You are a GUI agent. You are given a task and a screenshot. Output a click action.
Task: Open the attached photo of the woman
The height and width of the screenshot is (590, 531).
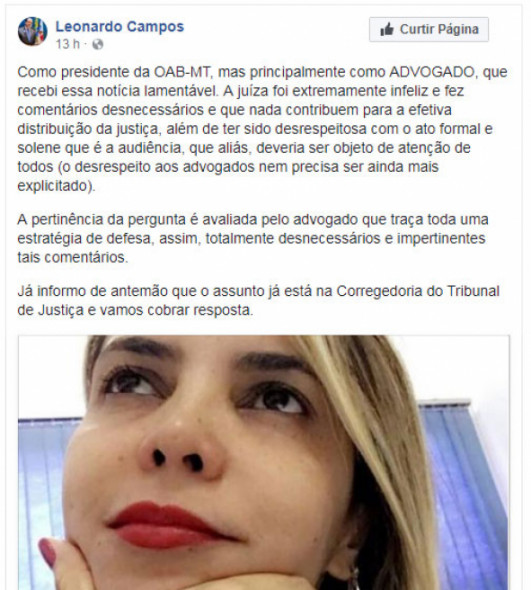coord(264,462)
